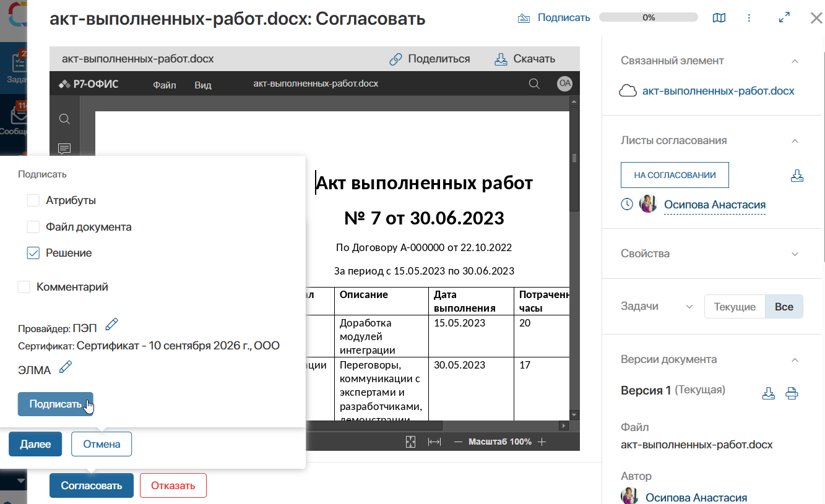
Task: Uncheck the Решение checkbox
Action: [33, 253]
